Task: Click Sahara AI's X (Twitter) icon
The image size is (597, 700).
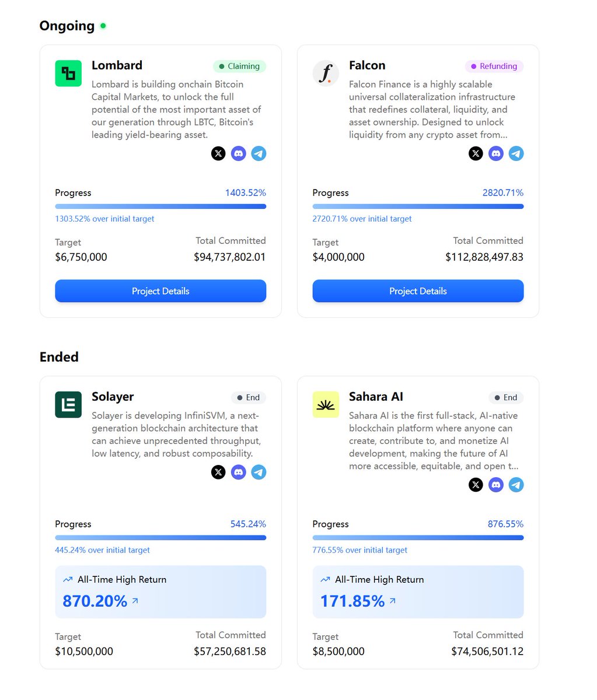Action: point(476,485)
